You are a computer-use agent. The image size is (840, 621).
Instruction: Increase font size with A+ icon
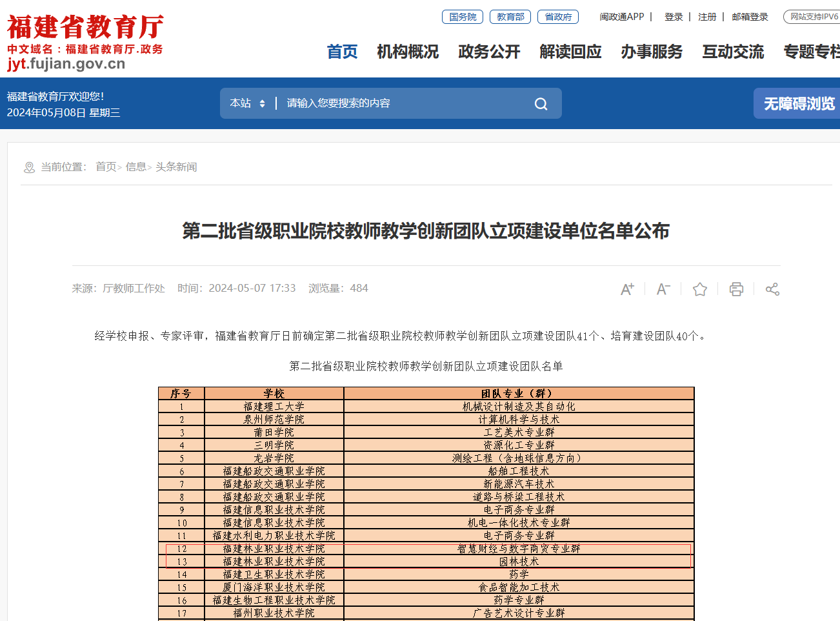tap(627, 289)
